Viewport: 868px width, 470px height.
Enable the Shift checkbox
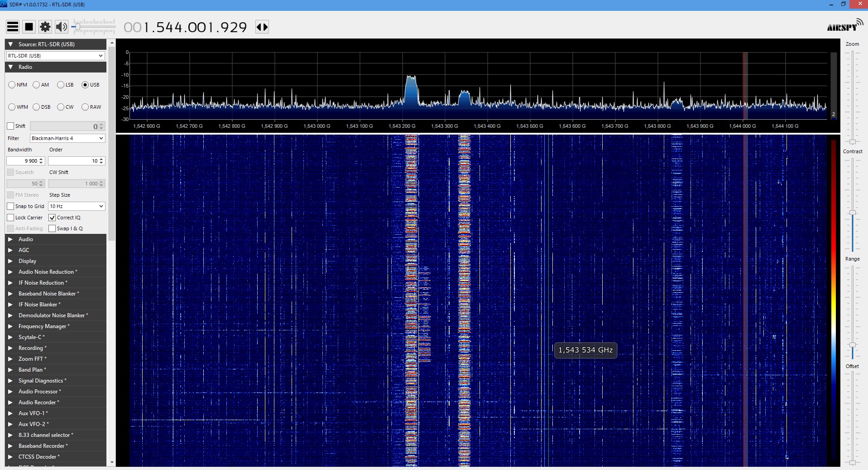click(x=10, y=126)
